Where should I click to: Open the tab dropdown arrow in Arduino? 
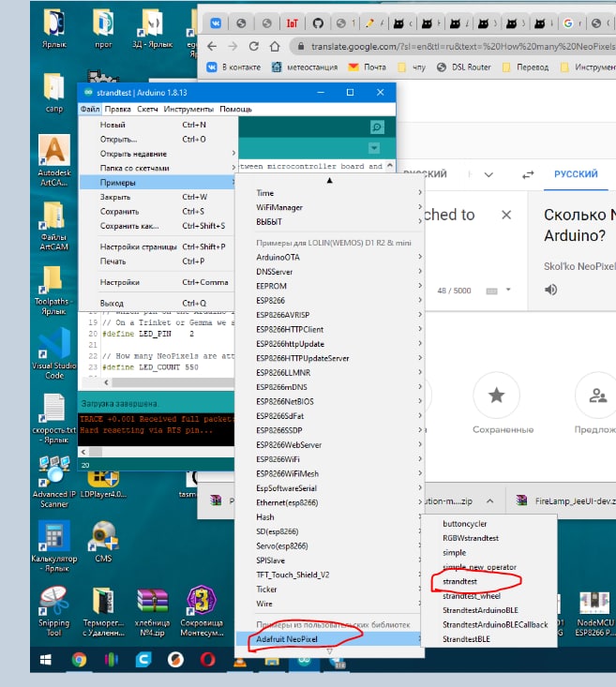pos(374,148)
